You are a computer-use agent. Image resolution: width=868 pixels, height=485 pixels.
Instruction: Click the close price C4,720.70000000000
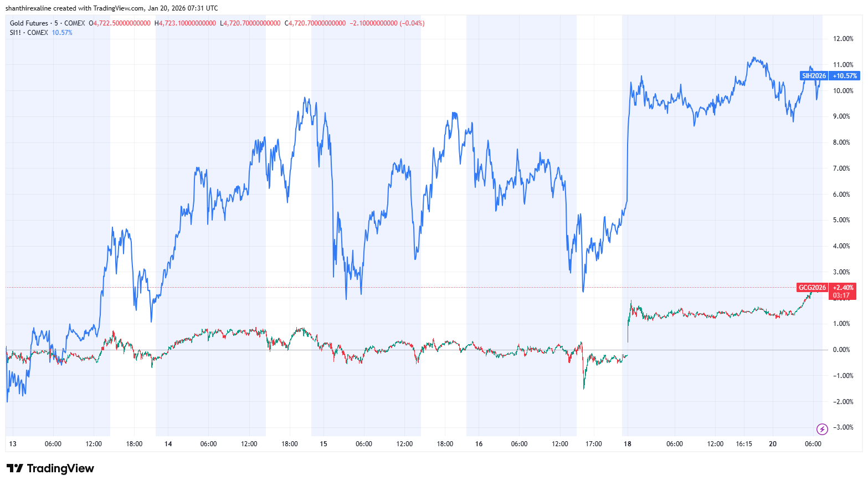coord(315,23)
